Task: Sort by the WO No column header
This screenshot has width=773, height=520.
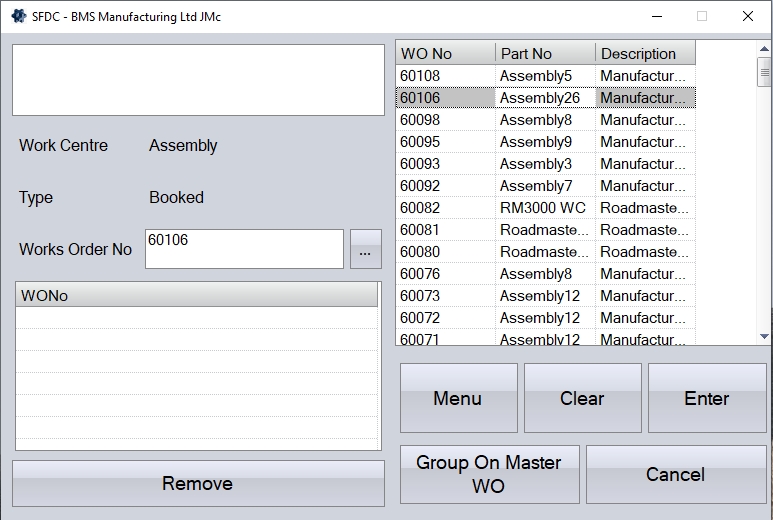Action: coord(445,54)
